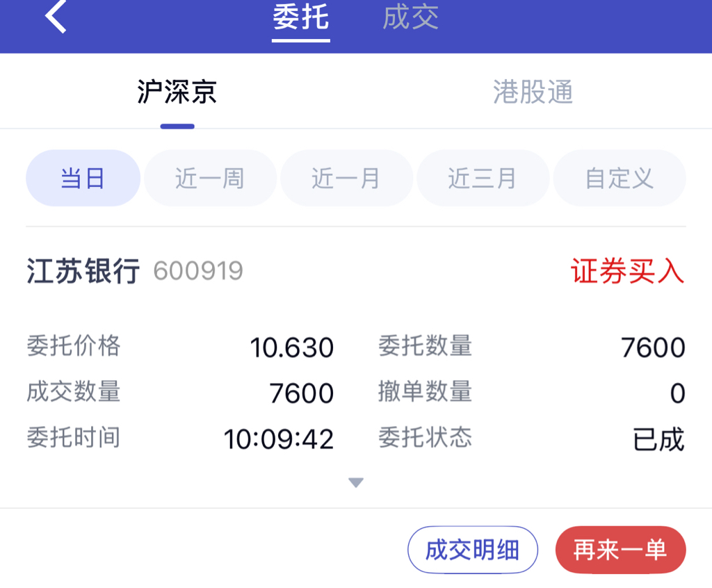Switch to the 委托 tab
This screenshot has width=712, height=588.
tap(300, 17)
